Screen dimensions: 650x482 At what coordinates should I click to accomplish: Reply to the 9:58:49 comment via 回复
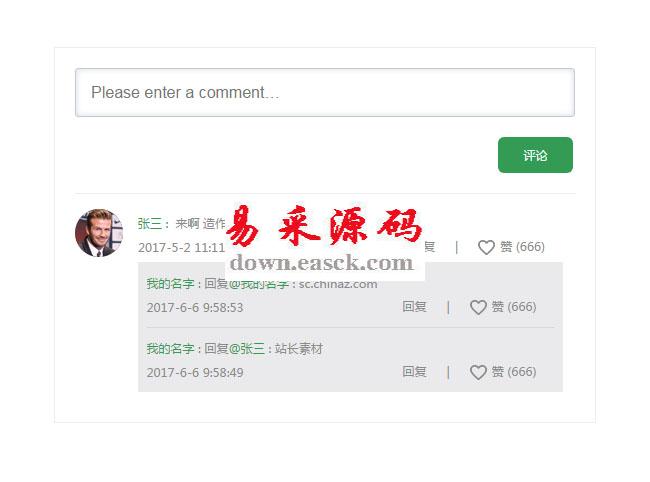[x=414, y=372]
